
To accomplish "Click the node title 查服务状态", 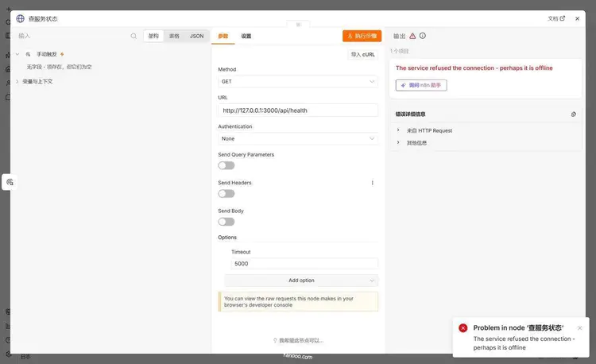I will 43,18.
